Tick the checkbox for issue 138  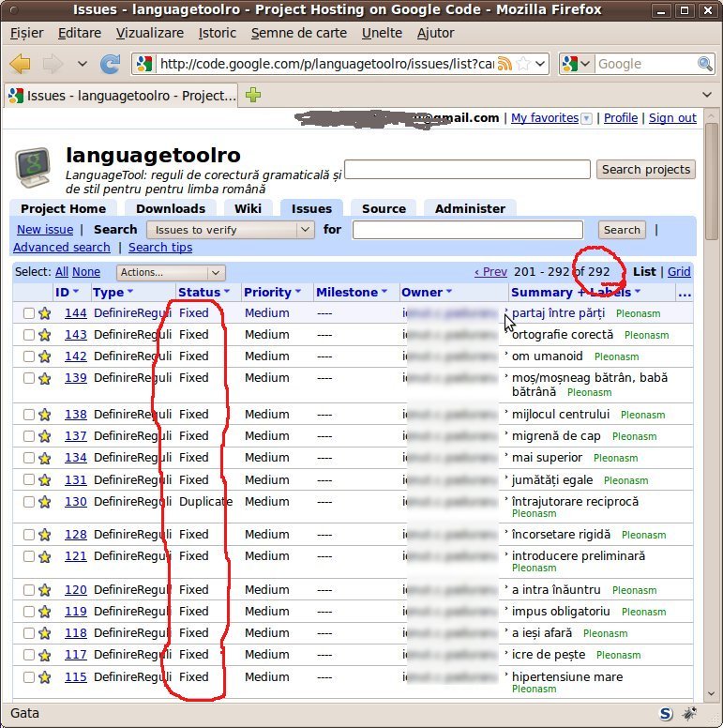29,415
